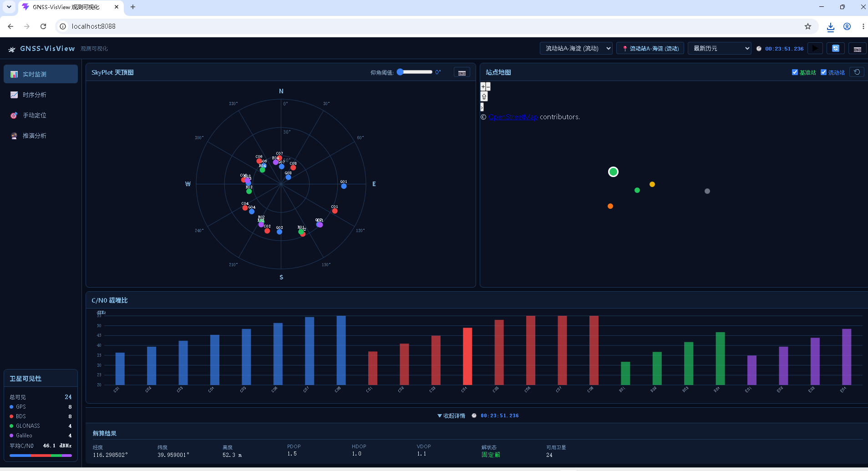Click the site info icon in address bar
Viewport: 868px width, 471px height.
point(63,26)
